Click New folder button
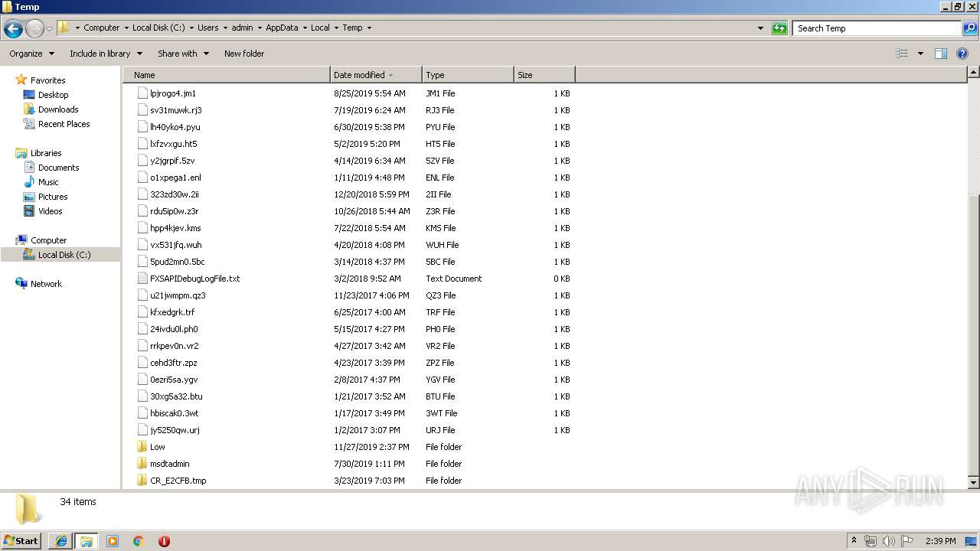This screenshot has height=551, width=980. pos(244,54)
